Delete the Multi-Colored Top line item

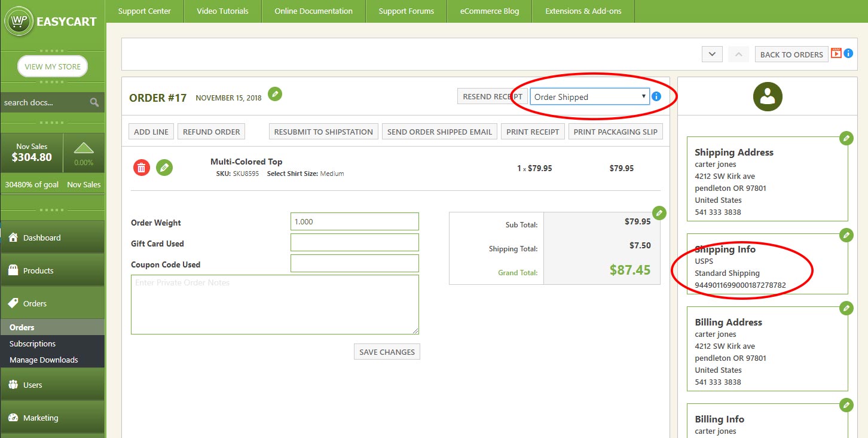point(141,168)
